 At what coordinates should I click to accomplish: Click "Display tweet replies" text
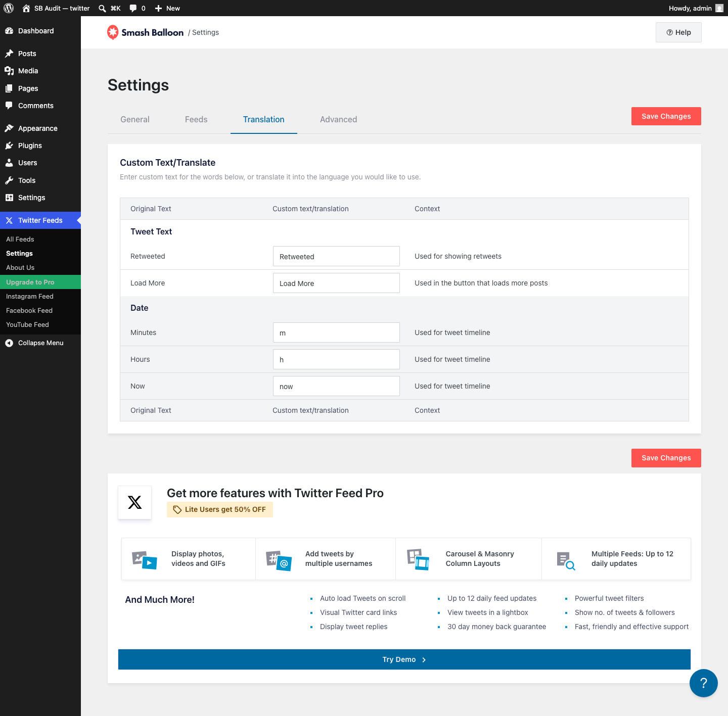[x=354, y=627]
